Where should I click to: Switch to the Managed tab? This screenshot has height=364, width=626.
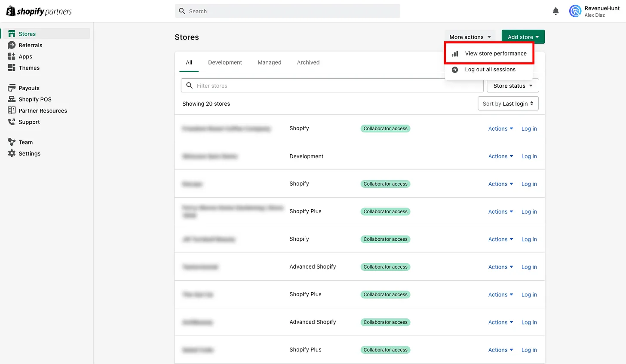tap(270, 62)
